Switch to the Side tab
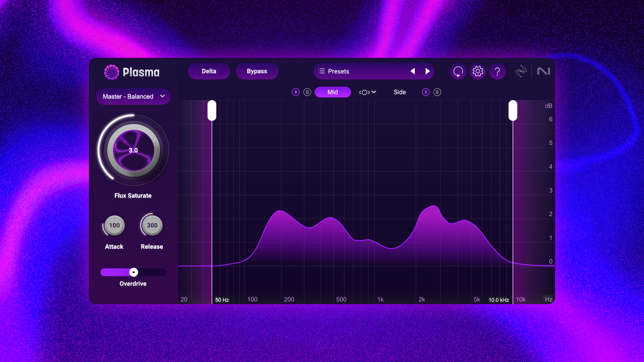The height and width of the screenshot is (362, 644). pyautogui.click(x=399, y=92)
